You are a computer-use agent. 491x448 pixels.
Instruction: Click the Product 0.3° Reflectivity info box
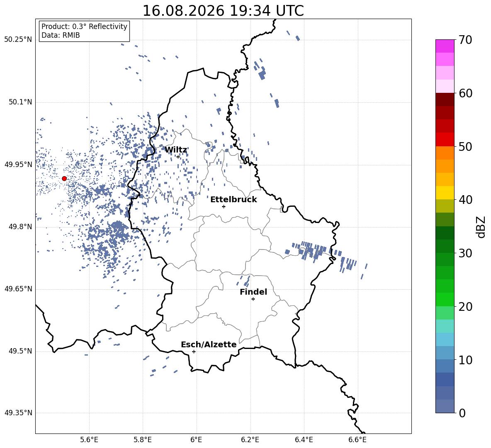[84, 31]
